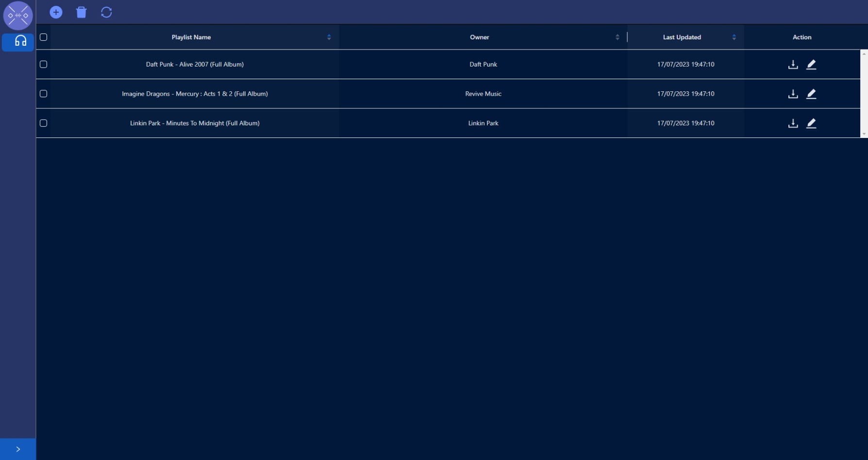Edit the Daft Punk Alive 2007 playlist
Image resolution: width=868 pixels, height=460 pixels.
811,65
